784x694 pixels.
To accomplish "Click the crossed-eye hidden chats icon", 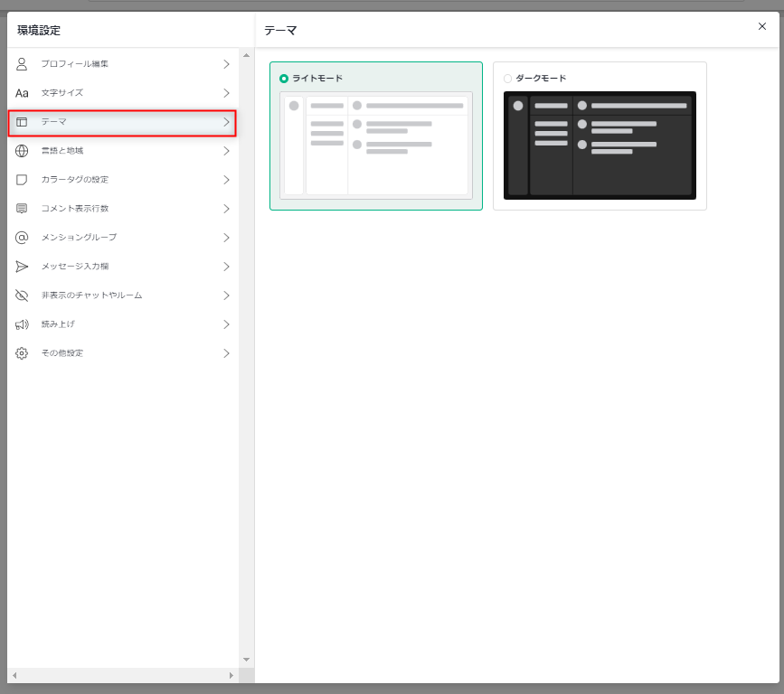I will (x=22, y=295).
